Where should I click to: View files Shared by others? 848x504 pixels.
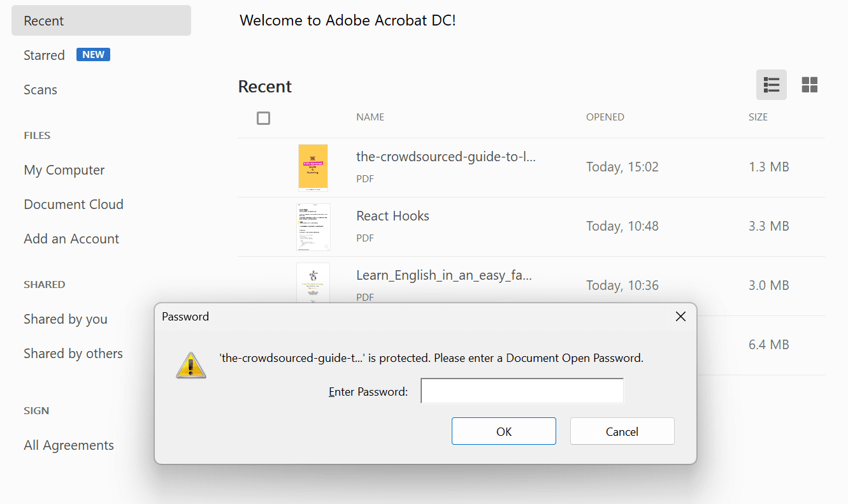click(x=73, y=354)
